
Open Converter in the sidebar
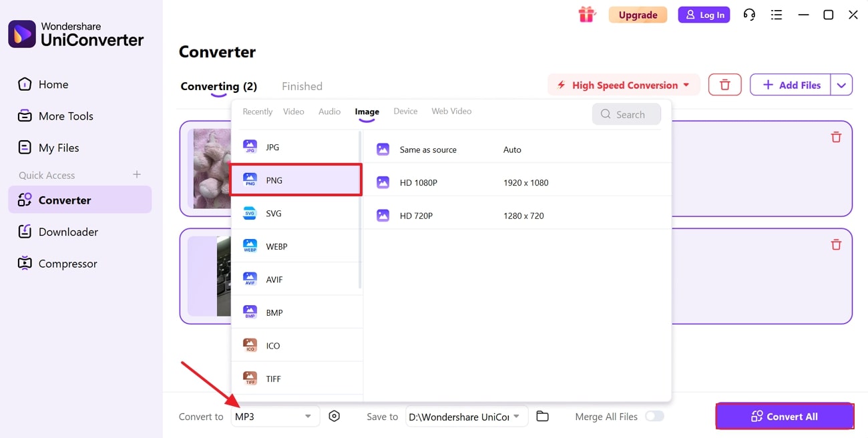click(80, 200)
